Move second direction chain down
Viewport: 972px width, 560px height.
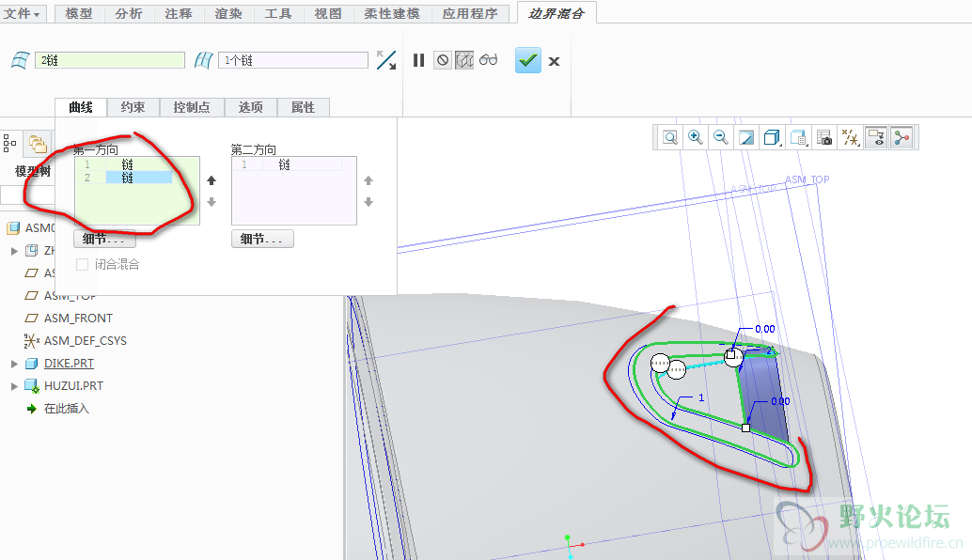[368, 202]
